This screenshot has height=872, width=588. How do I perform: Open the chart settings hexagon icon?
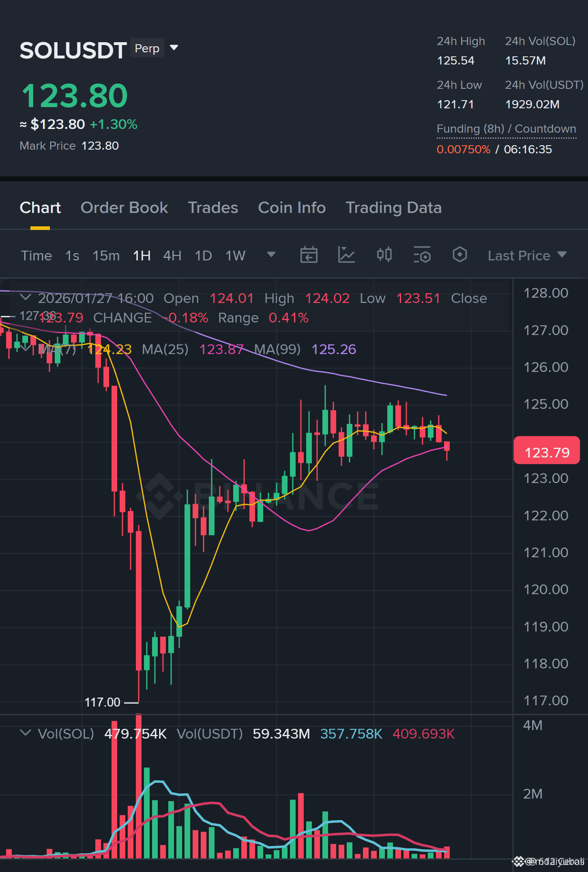(x=459, y=255)
